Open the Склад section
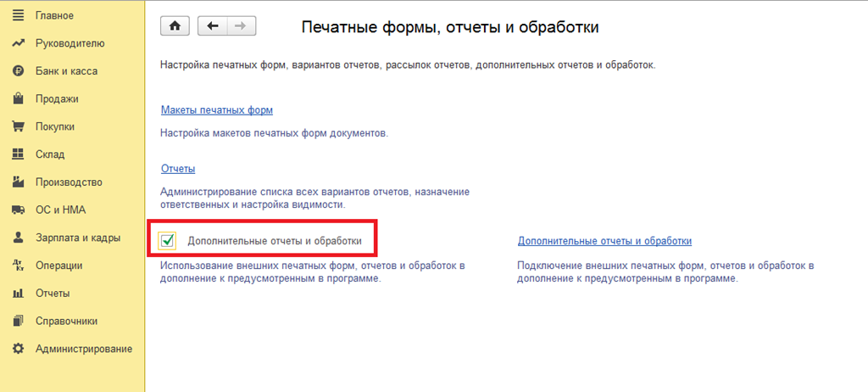 click(x=50, y=154)
